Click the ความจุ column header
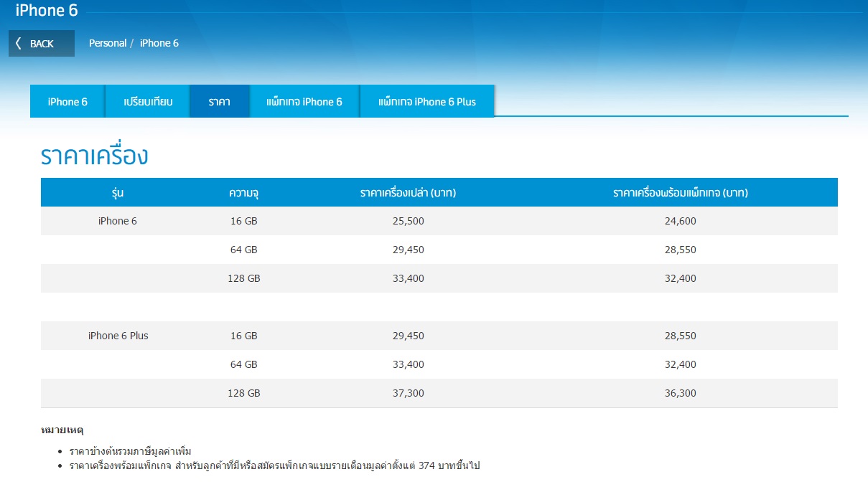The height and width of the screenshot is (487, 868). coord(244,192)
